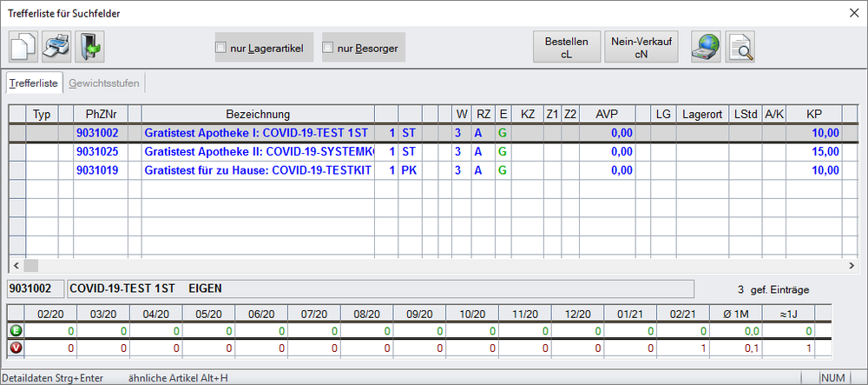
Task: Click the horizontal scrollbar right arrow
Action: tap(852, 265)
